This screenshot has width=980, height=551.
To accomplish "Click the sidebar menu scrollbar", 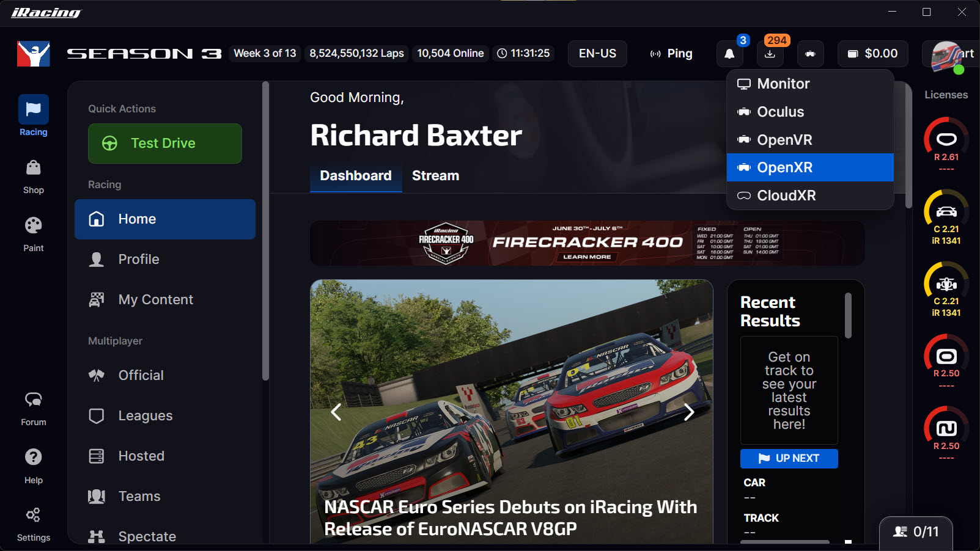I will pos(265,231).
